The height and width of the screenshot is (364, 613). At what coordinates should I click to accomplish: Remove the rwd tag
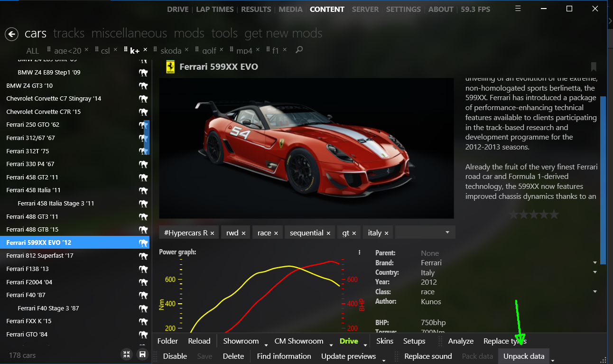[x=243, y=233]
